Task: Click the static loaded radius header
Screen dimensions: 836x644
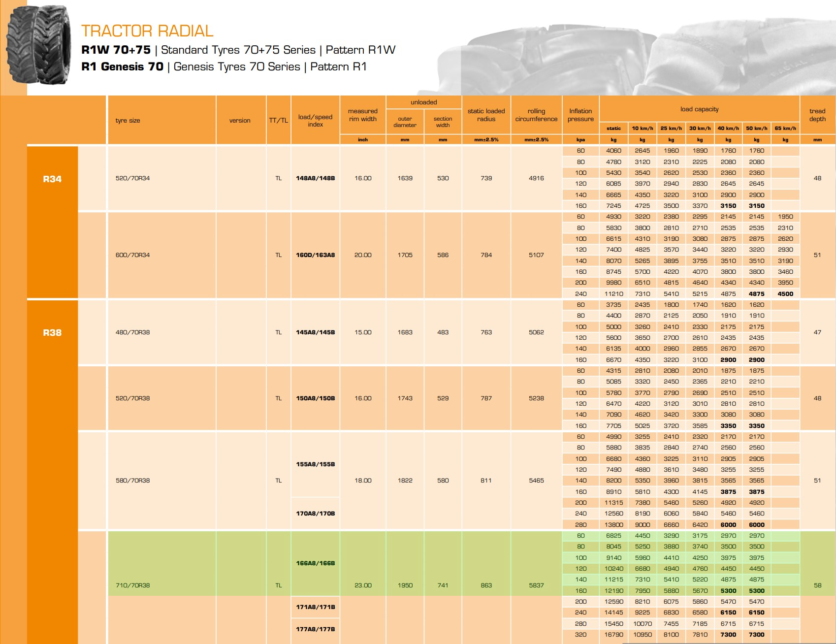Action: point(486,115)
